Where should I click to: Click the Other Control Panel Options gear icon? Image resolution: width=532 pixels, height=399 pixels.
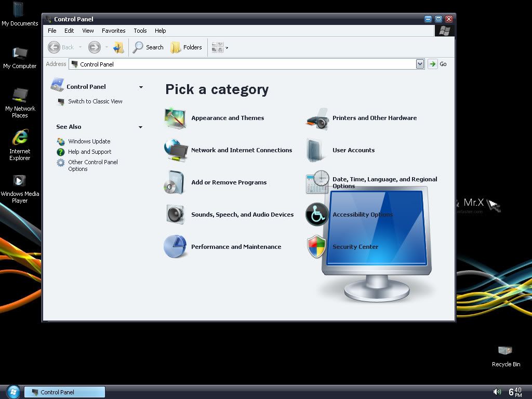pyautogui.click(x=61, y=163)
